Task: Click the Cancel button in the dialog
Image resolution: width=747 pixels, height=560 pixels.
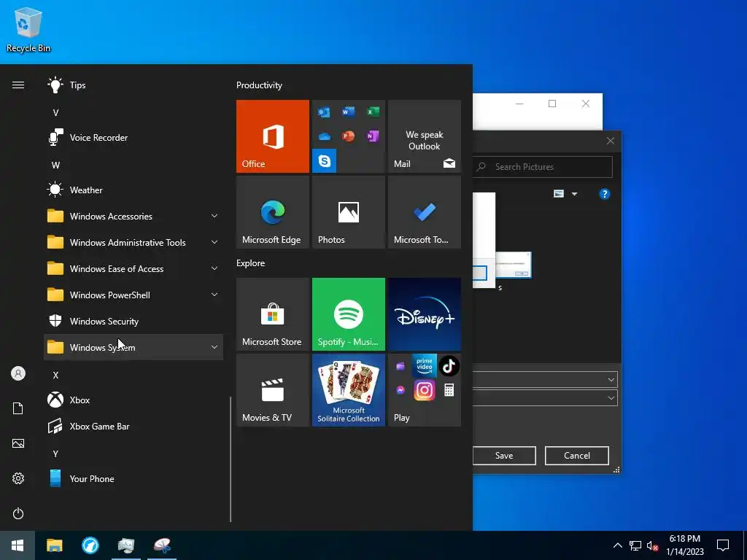Action: 577,456
